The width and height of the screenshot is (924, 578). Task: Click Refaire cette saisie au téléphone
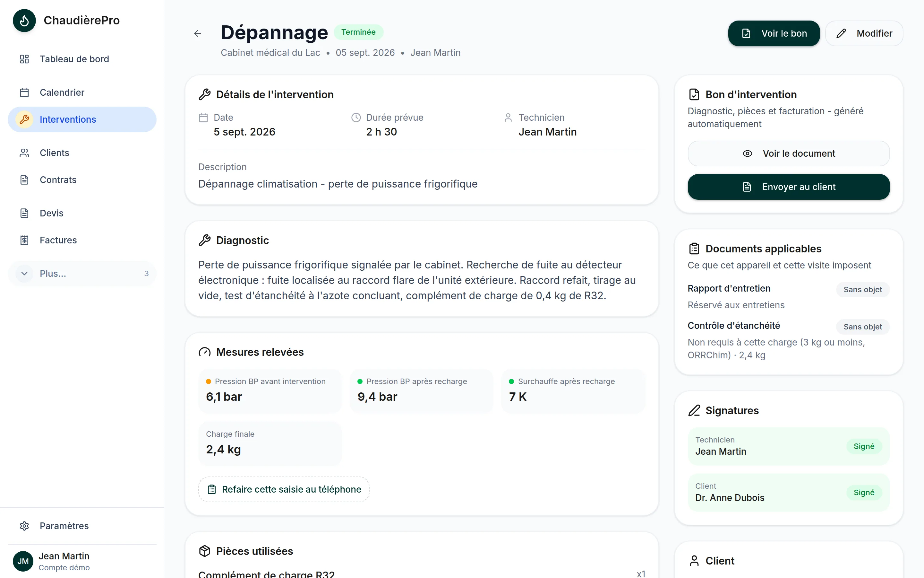[284, 489]
